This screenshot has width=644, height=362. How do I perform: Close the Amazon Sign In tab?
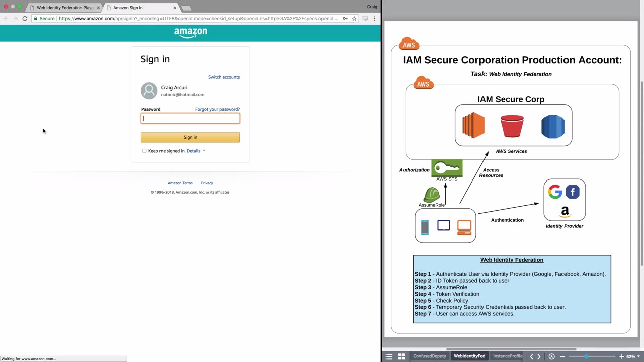(x=175, y=8)
